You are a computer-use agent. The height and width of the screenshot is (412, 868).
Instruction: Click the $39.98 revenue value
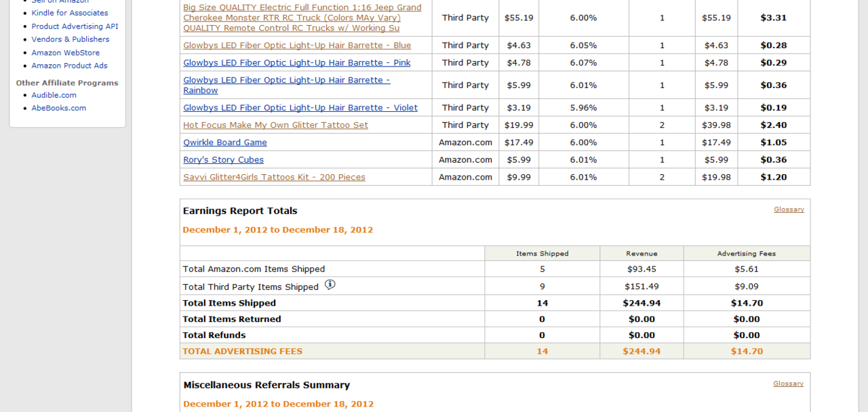tap(717, 125)
